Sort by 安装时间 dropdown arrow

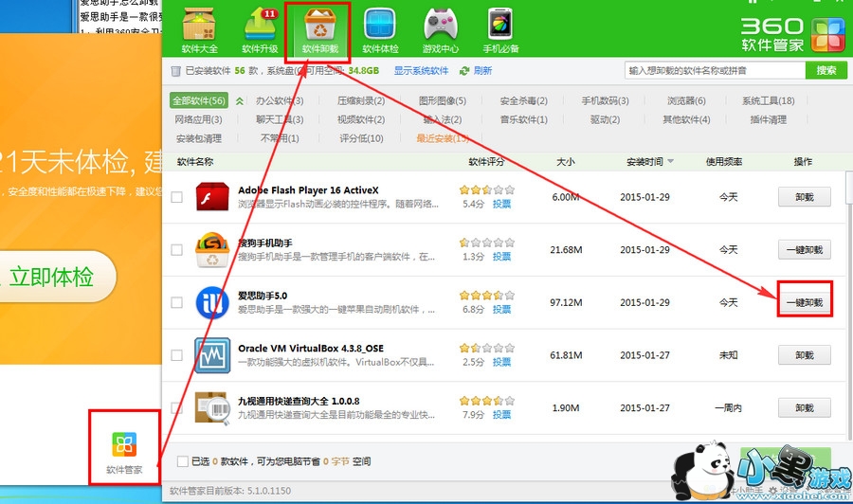671,161
